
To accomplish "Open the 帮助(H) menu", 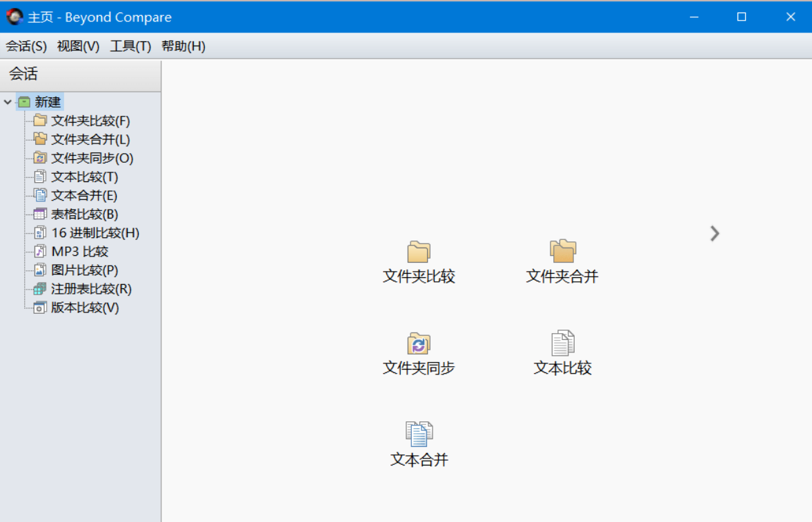I will [x=184, y=46].
